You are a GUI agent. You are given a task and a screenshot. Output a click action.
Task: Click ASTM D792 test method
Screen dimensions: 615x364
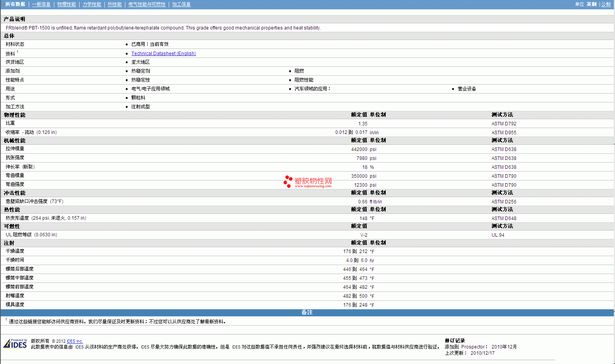click(x=504, y=124)
